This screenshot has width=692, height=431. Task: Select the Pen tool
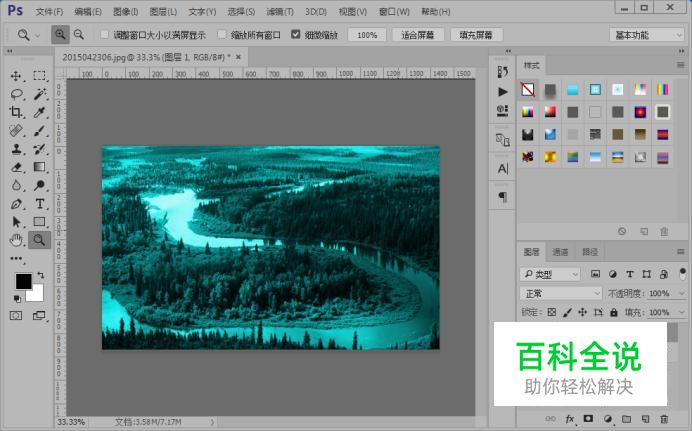click(16, 204)
